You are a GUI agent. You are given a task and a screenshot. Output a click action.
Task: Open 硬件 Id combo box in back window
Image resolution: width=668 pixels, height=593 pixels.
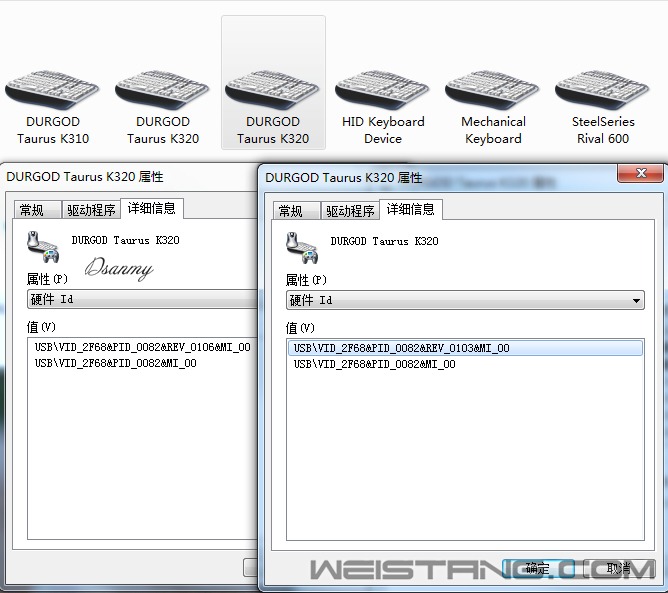click(x=143, y=299)
